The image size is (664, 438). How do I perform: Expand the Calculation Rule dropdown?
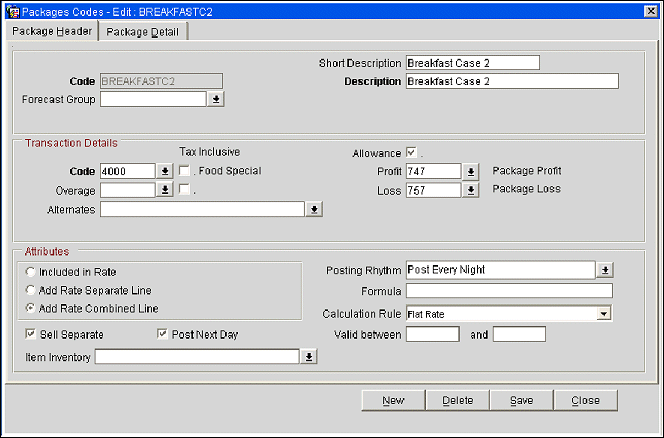(603, 314)
